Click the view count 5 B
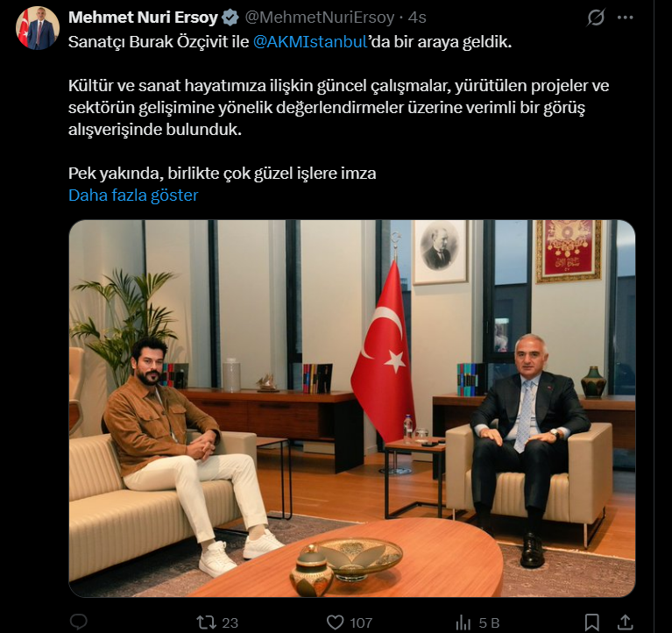The width and height of the screenshot is (672, 633). pyautogui.click(x=489, y=622)
